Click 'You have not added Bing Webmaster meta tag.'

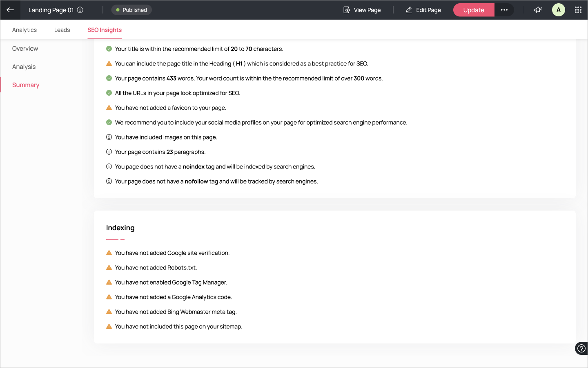tap(176, 312)
